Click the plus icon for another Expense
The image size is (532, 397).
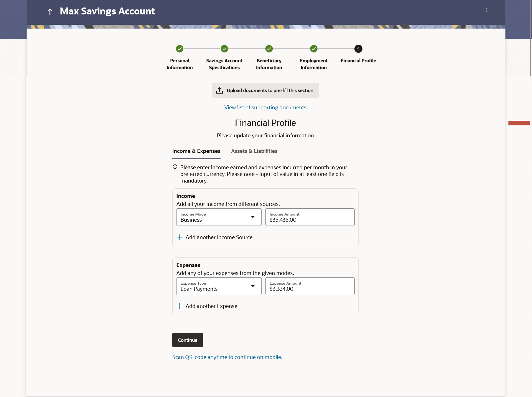point(180,306)
